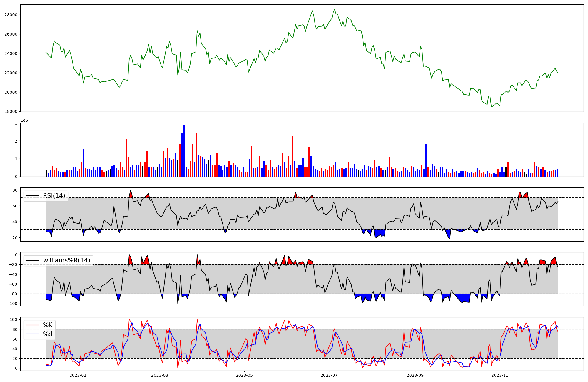Image resolution: width=588 pixels, height=382 pixels.
Task: Click the red %K legend line sample
Action: click(32, 325)
